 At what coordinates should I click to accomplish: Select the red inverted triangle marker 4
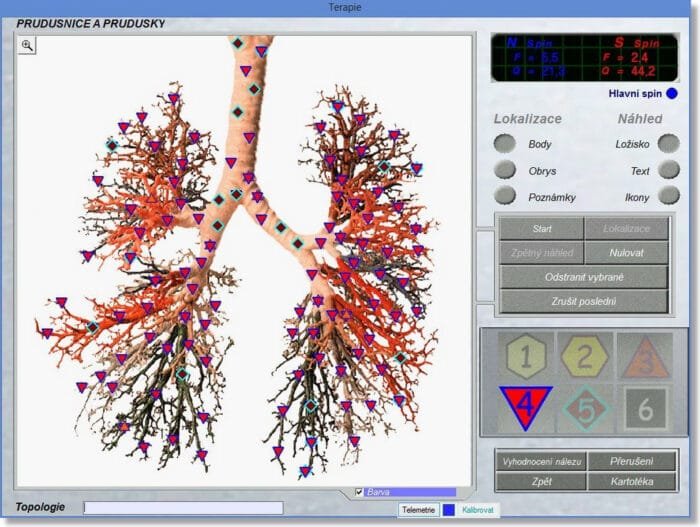point(526,407)
